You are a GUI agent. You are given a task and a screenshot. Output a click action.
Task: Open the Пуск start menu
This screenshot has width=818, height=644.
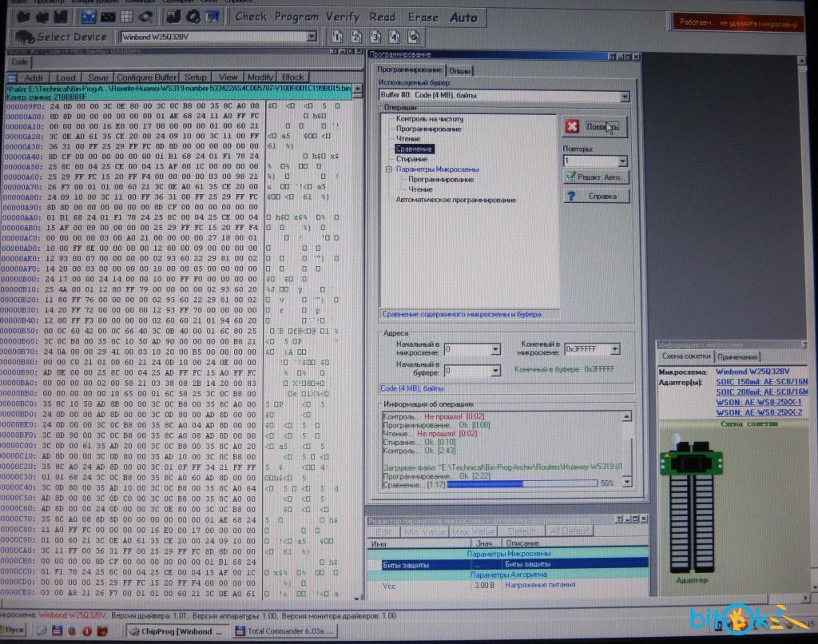[x=14, y=630]
